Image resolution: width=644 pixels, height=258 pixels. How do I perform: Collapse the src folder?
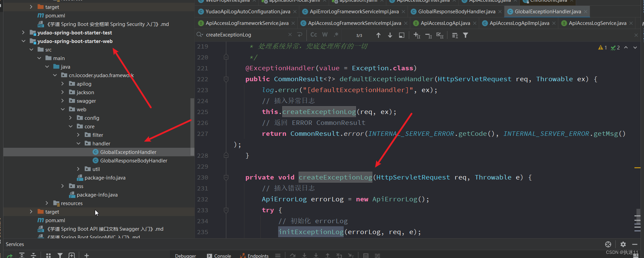tap(31, 50)
